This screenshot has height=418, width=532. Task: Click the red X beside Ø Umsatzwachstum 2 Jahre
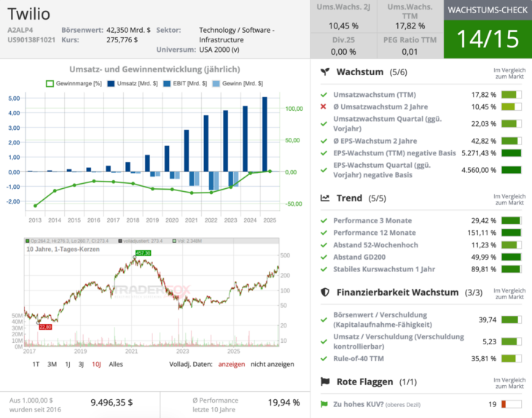pyautogui.click(x=324, y=107)
